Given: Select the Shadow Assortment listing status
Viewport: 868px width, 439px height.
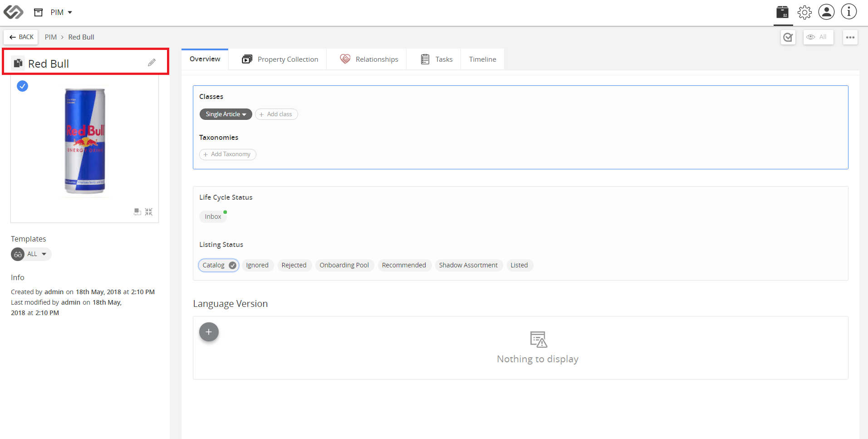Looking at the screenshot, I should 468,265.
